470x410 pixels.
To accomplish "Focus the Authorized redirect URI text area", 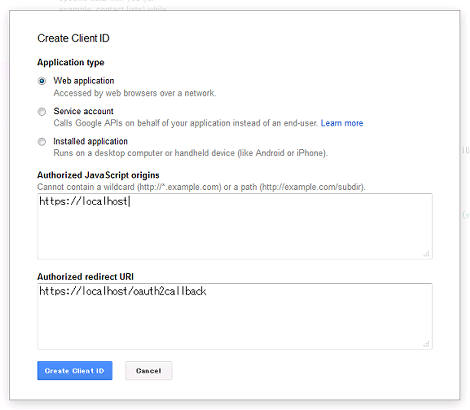I will click(235, 316).
